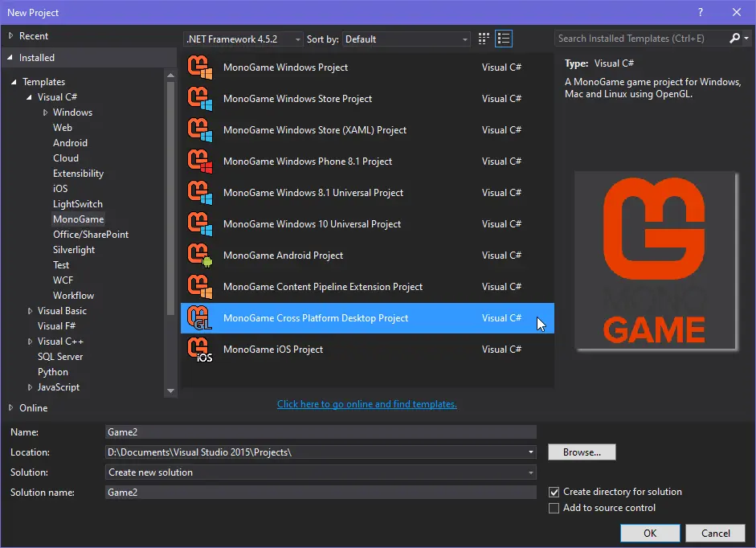Click the Cross Platform Desktop GL icon
Screen dimensions: 756x548
[200, 318]
